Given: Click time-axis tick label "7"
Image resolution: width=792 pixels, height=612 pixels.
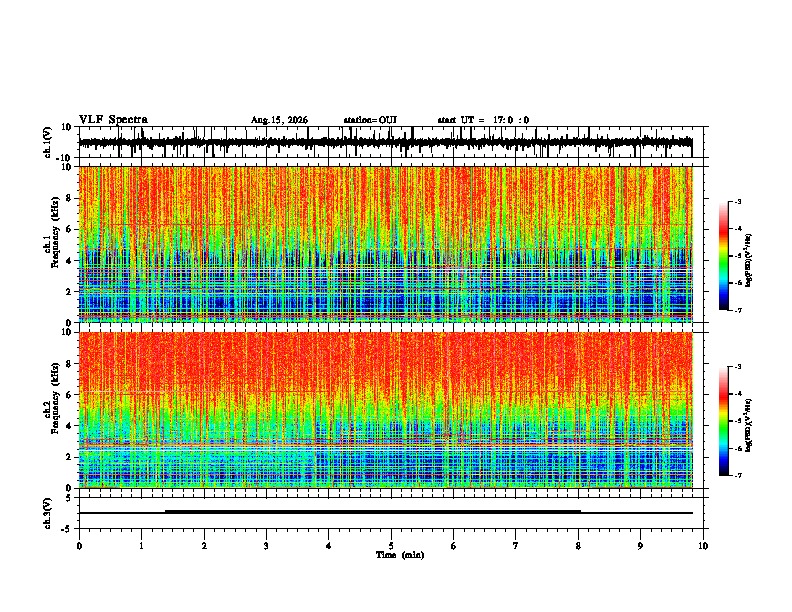Looking at the screenshot, I should tap(515, 546).
